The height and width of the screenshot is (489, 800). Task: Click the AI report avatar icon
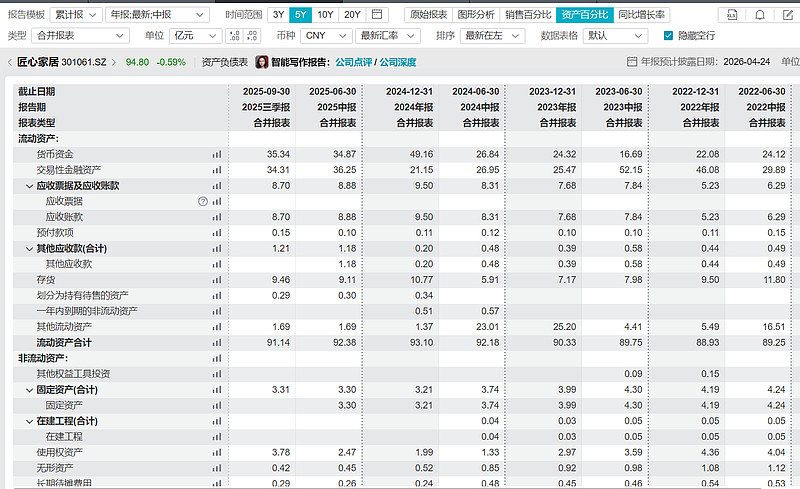tap(262, 62)
